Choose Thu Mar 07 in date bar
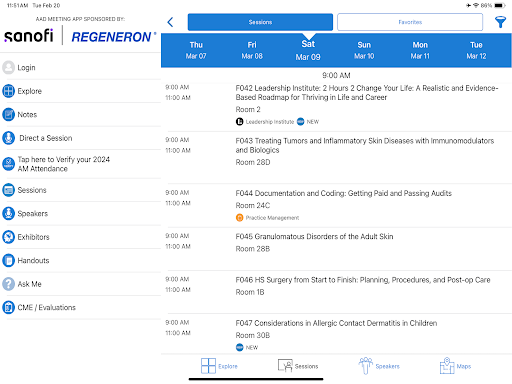The width and height of the screenshot is (512, 384). [x=196, y=50]
